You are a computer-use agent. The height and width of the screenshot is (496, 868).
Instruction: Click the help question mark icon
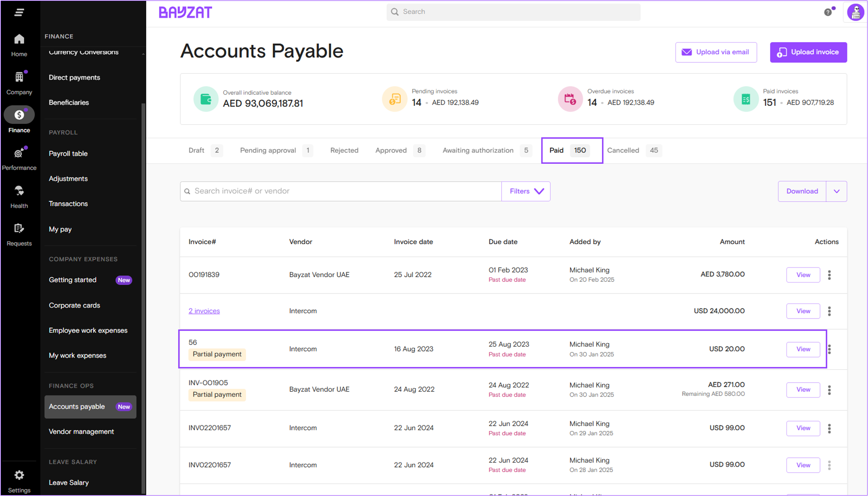pos(828,12)
